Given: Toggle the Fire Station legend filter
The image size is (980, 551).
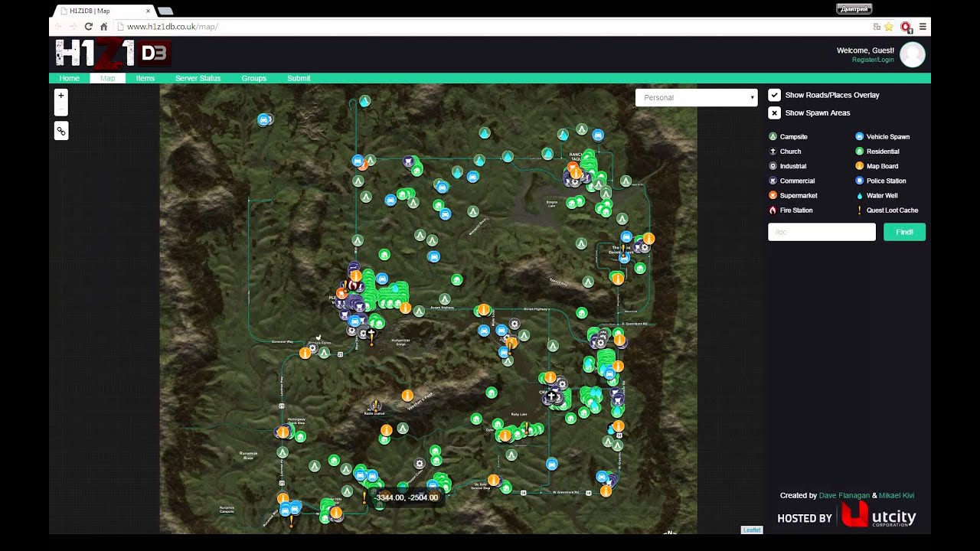Looking at the screenshot, I should click(x=791, y=210).
